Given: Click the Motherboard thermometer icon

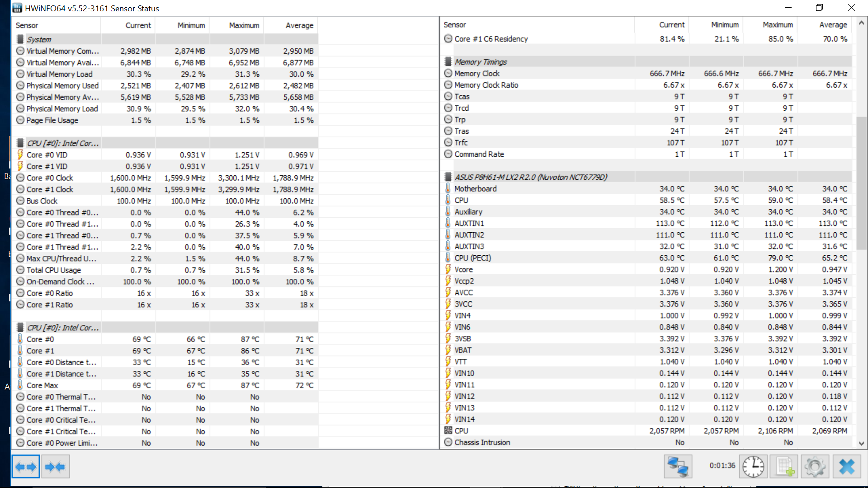Looking at the screenshot, I should 448,188.
